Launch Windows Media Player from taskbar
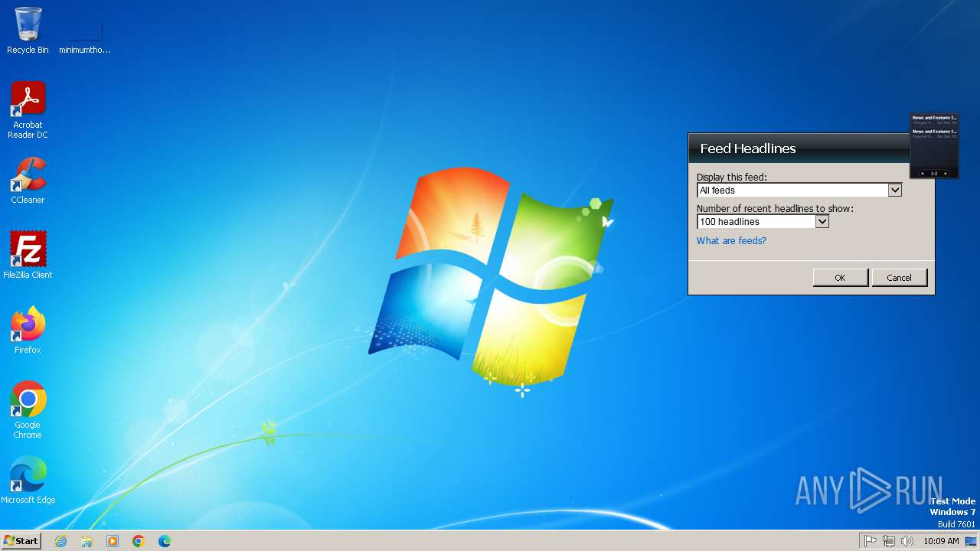980x551 pixels. click(x=113, y=541)
